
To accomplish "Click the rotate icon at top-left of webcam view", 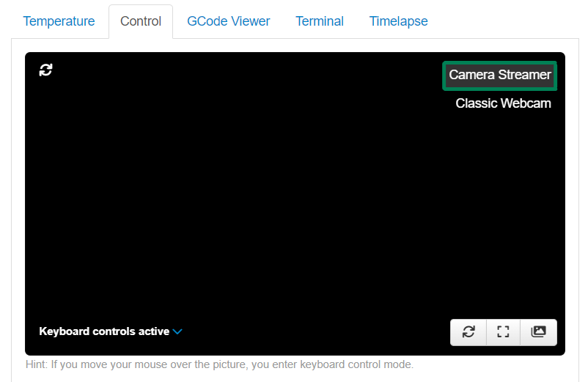I will pos(45,70).
